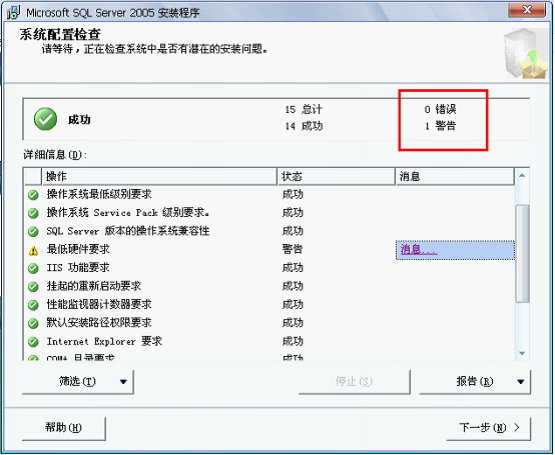Close the SQL Server 2005 setup window
This screenshot has width=555, height=455.
[527, 10]
